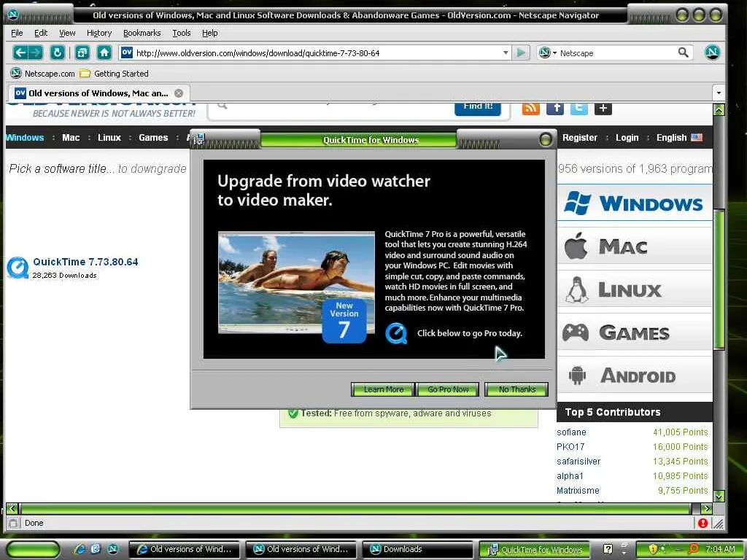Click the Games controller category banner
Screen dimensions: 747x560
(634, 332)
